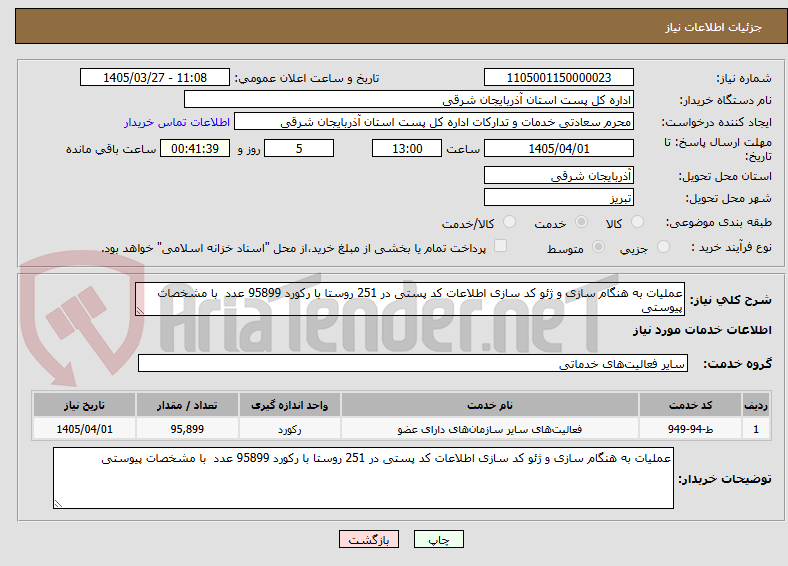Image resolution: width=788 pixels, height=566 pixels.
Task: Click the ردیف column header
Action: coord(756,405)
